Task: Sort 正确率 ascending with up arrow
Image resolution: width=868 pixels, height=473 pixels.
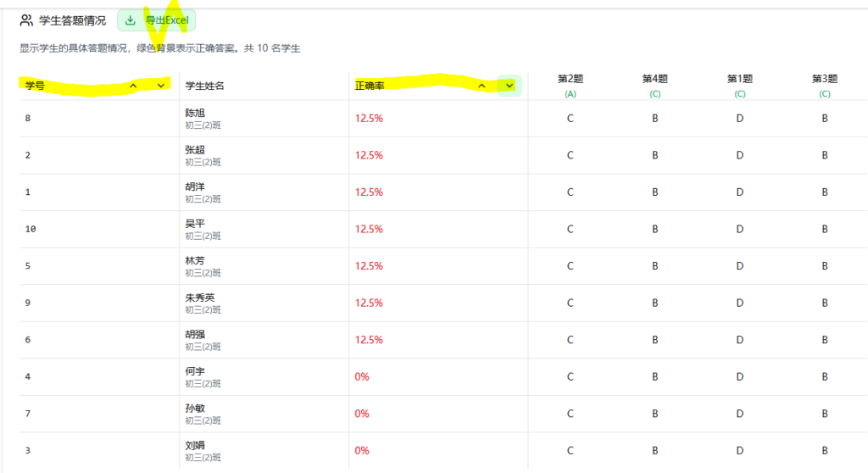Action: coord(481,86)
